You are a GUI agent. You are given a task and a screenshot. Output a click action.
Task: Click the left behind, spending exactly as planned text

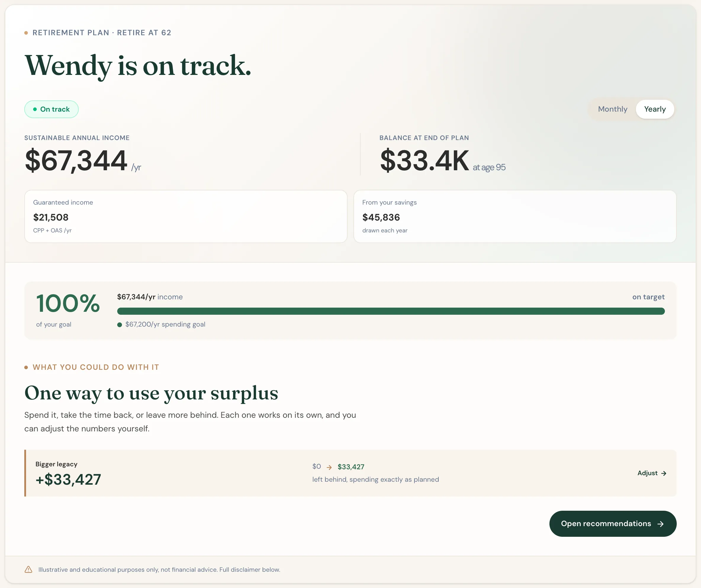[x=376, y=479]
